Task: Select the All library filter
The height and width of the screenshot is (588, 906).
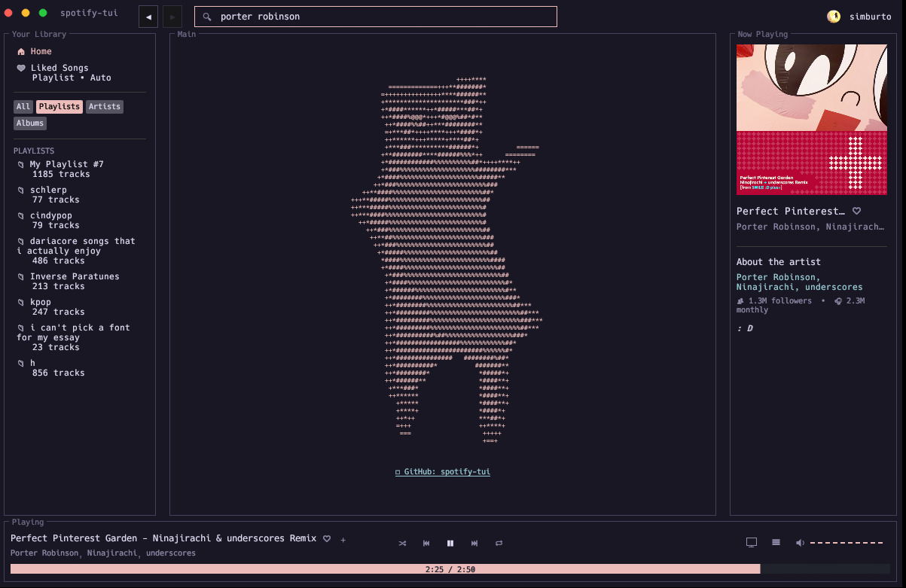Action: [x=23, y=107]
